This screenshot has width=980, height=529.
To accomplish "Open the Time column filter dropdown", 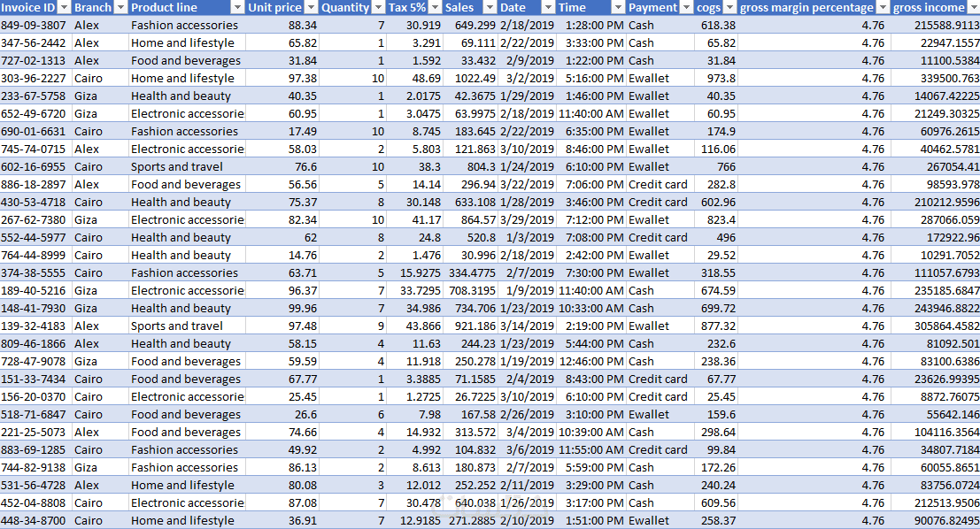I will pos(618,7).
